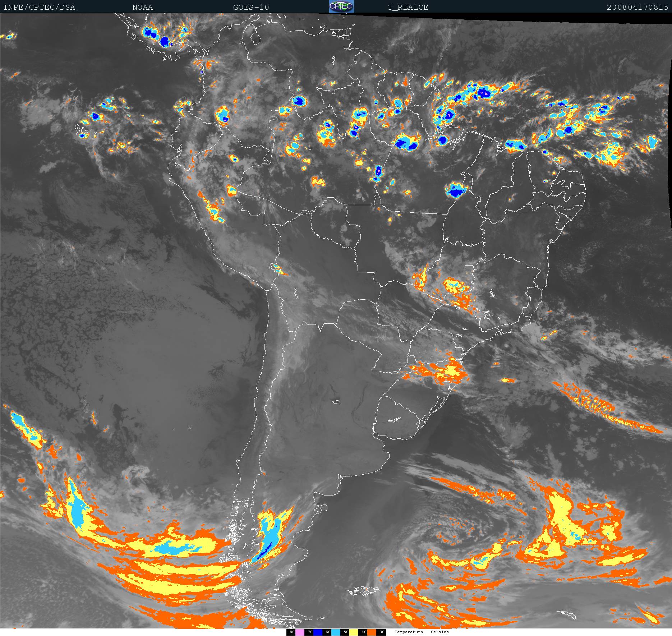
Task: Select the dark blue legend swatch
Action: (x=318, y=632)
